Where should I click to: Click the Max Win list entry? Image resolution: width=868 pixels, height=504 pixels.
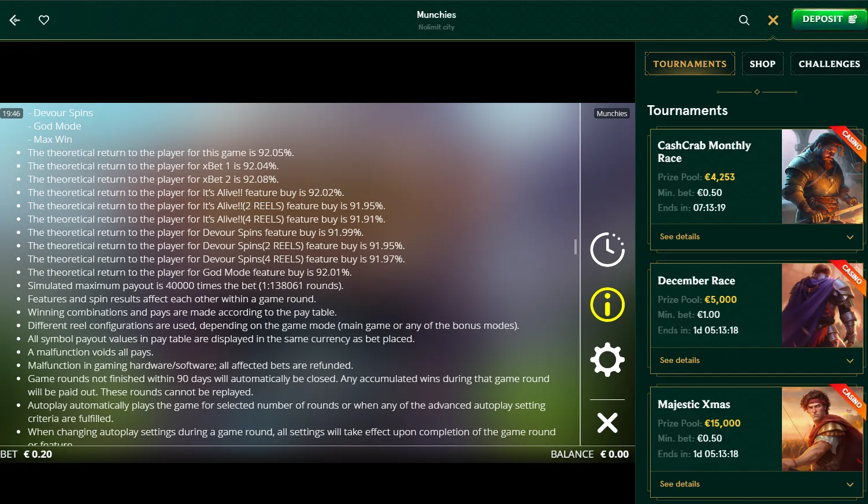50,139
